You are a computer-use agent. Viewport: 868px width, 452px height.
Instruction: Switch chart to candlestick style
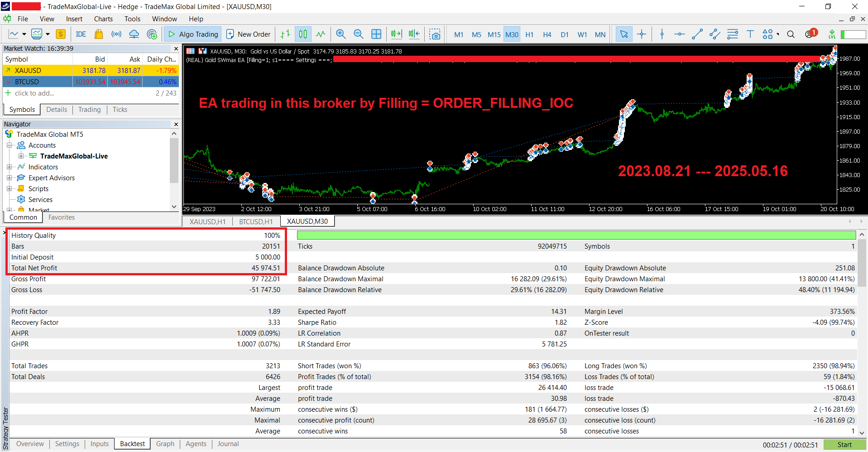coord(303,34)
